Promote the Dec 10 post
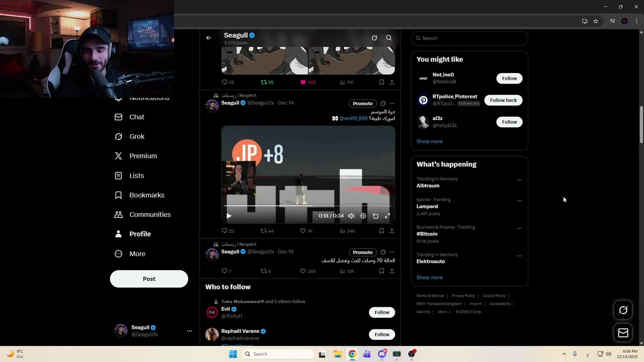This screenshot has height=362, width=644. [363, 252]
